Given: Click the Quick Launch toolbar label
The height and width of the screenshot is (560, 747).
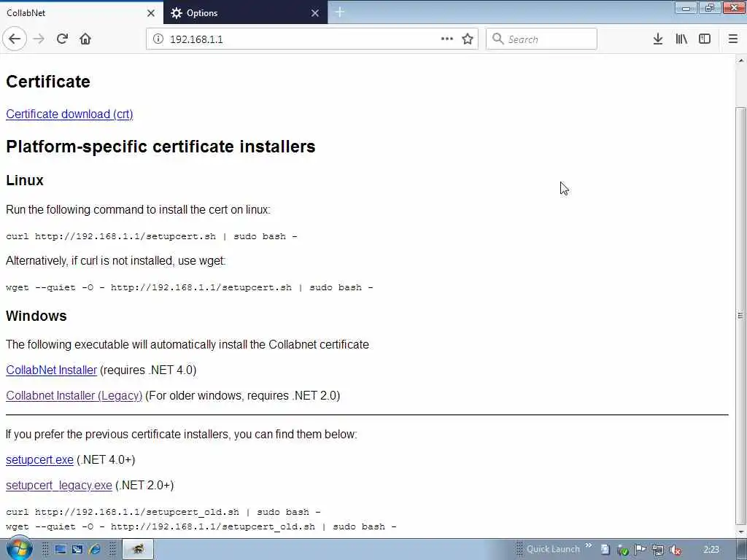Looking at the screenshot, I should [553, 549].
